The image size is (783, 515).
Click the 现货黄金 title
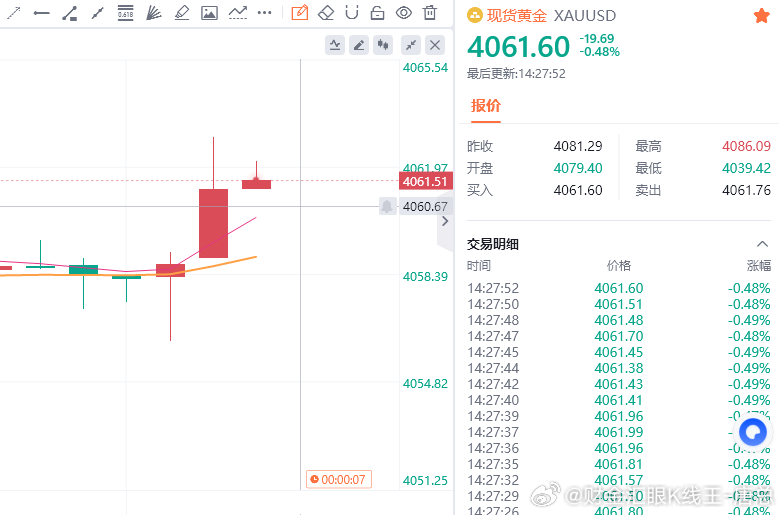pos(517,16)
